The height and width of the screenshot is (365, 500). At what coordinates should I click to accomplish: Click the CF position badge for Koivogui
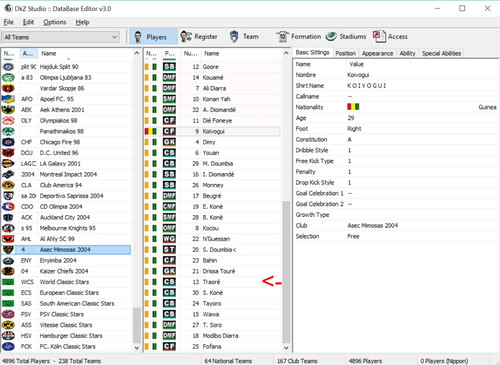[169, 131]
